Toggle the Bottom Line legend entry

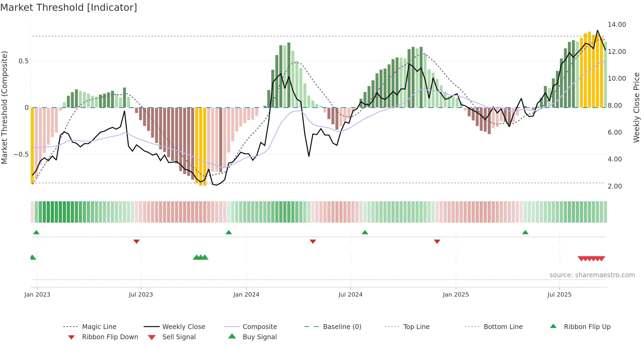494,327
